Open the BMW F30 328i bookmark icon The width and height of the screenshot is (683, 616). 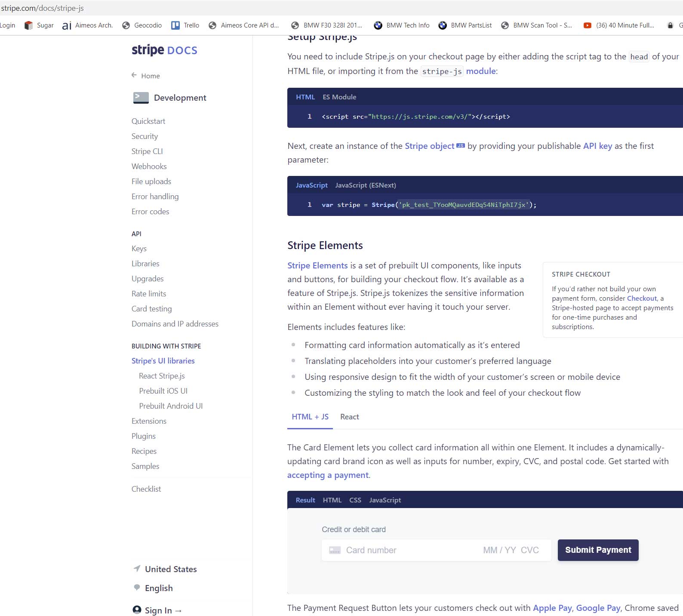pyautogui.click(x=295, y=25)
